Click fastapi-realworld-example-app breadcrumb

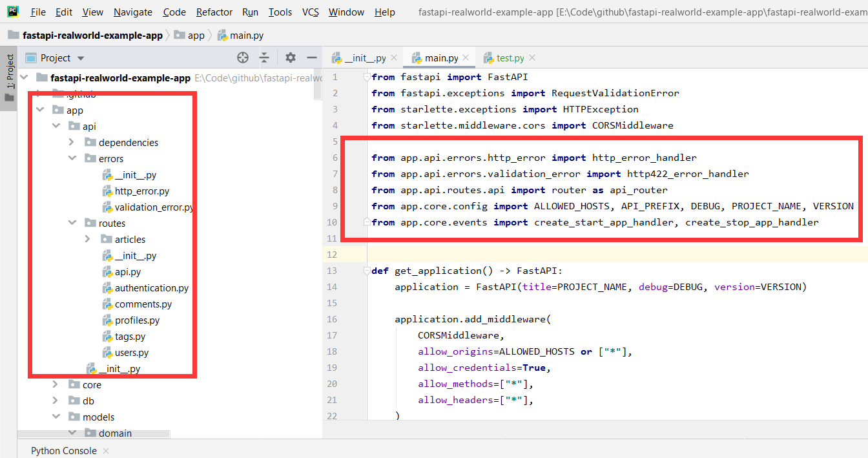85,36
